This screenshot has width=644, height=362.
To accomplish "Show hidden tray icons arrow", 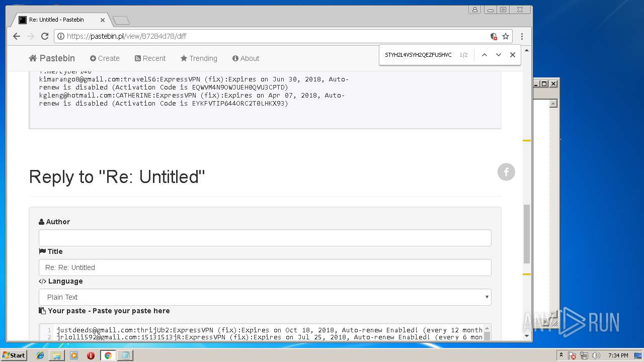I will (x=561, y=355).
